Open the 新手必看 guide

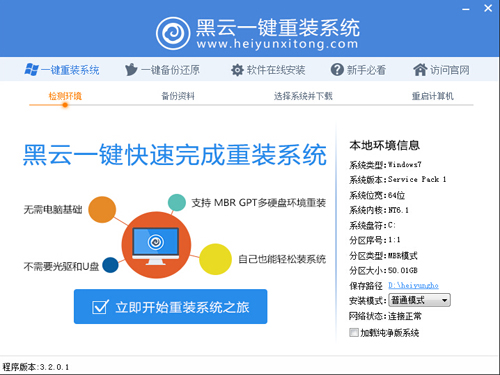(x=358, y=70)
